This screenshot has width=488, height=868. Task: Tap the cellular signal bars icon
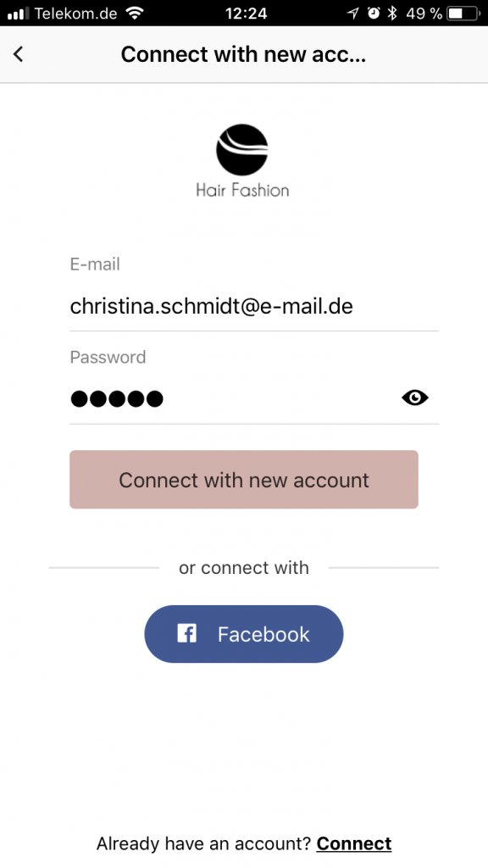[19, 14]
